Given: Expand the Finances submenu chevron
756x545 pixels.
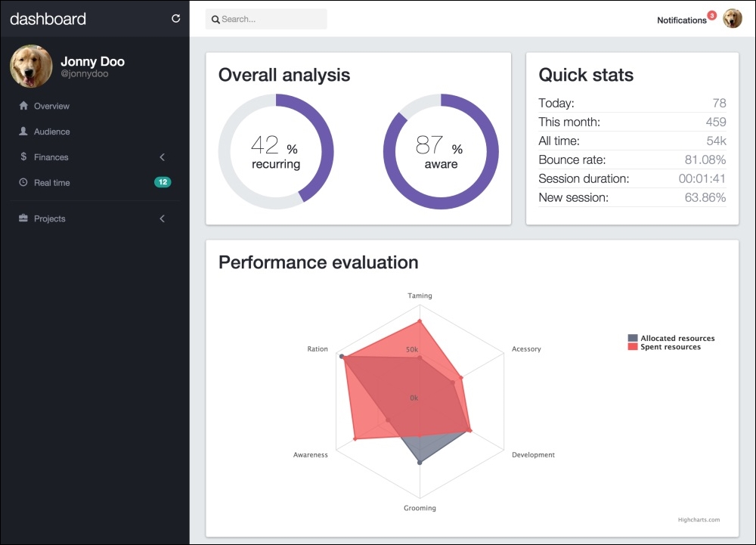Looking at the screenshot, I should pyautogui.click(x=163, y=157).
